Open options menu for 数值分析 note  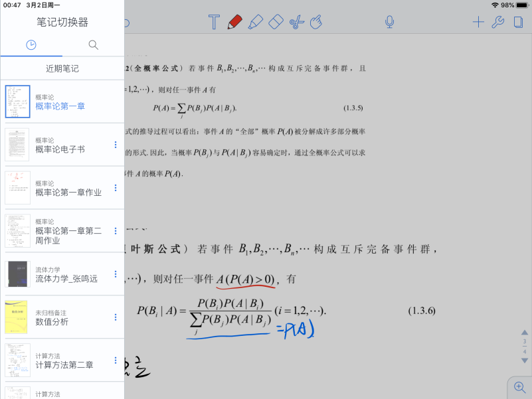tap(116, 317)
